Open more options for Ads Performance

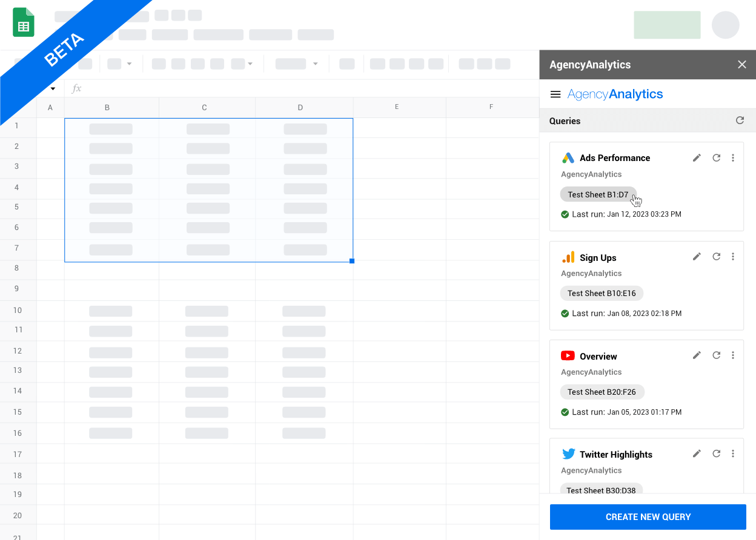tap(733, 158)
